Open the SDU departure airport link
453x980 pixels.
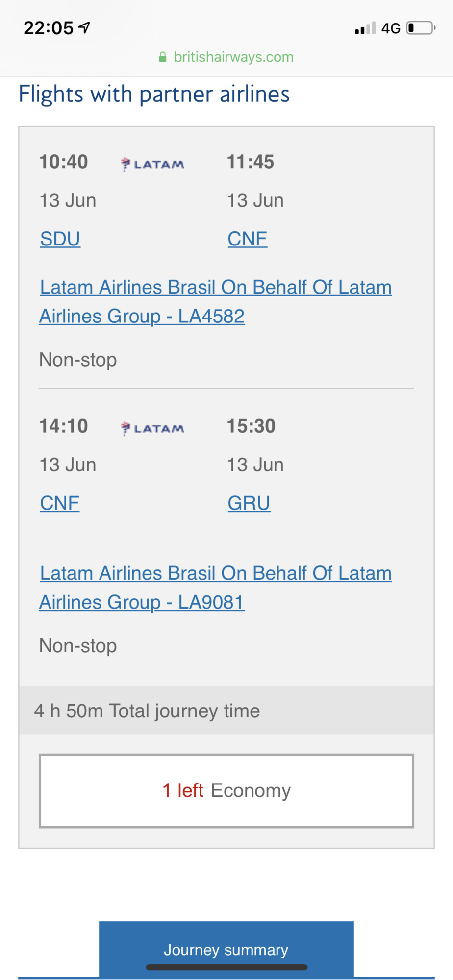(x=60, y=239)
